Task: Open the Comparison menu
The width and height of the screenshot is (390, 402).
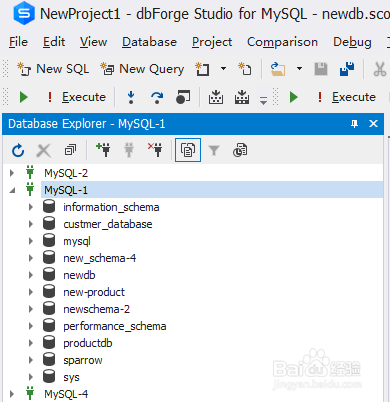Action: click(x=282, y=42)
